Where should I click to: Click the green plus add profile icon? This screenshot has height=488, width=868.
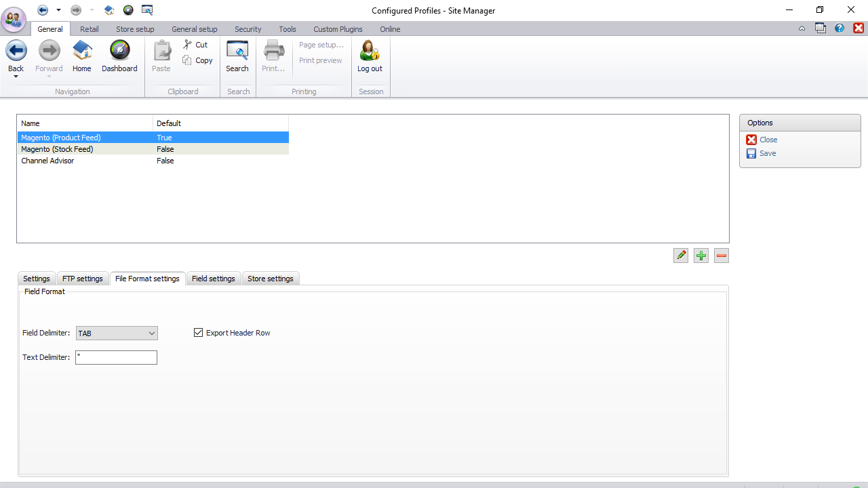[x=701, y=256]
